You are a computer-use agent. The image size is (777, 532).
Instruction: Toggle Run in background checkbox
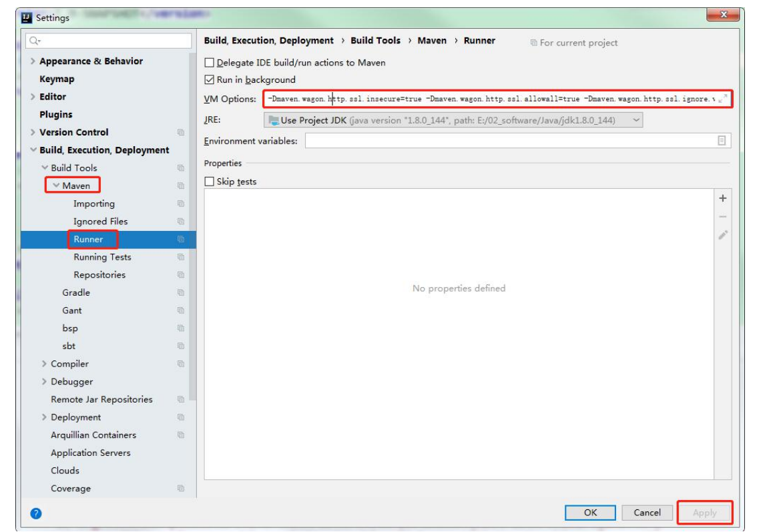coord(210,79)
